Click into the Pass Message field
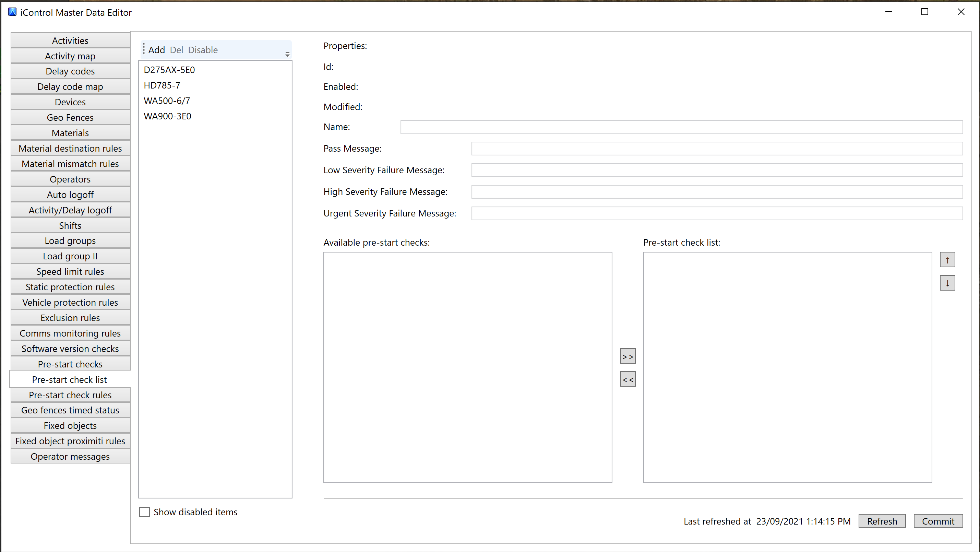The width and height of the screenshot is (980, 552). pos(717,149)
